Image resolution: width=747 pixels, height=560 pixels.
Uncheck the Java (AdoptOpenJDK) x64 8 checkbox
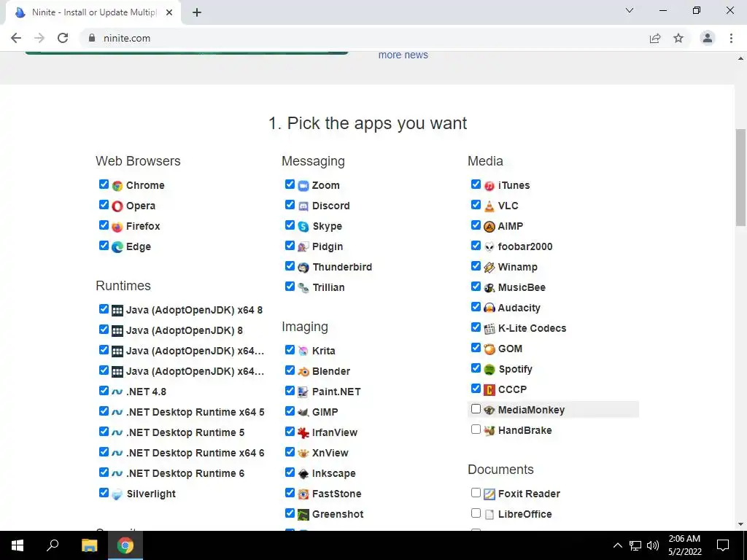(x=104, y=309)
